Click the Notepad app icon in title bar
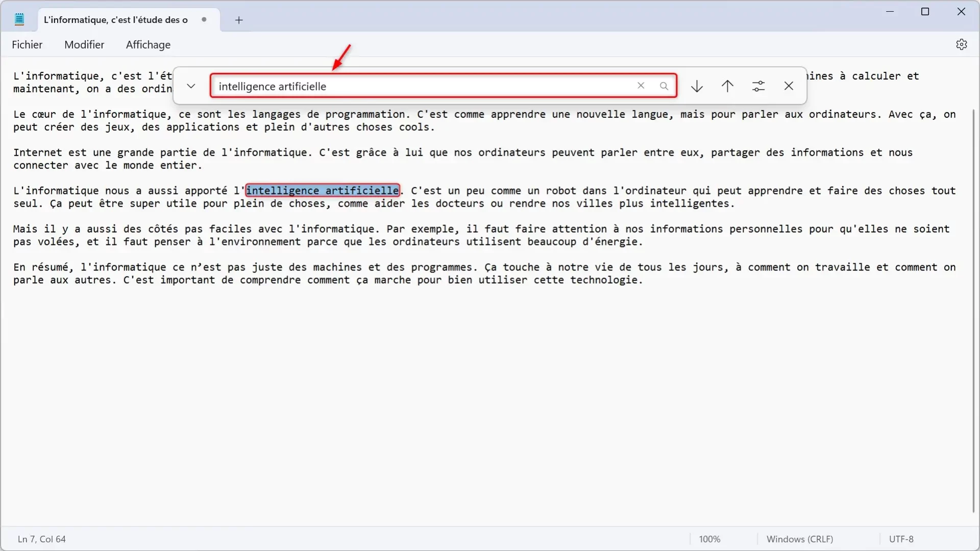Viewport: 980px width, 551px height. [x=19, y=19]
